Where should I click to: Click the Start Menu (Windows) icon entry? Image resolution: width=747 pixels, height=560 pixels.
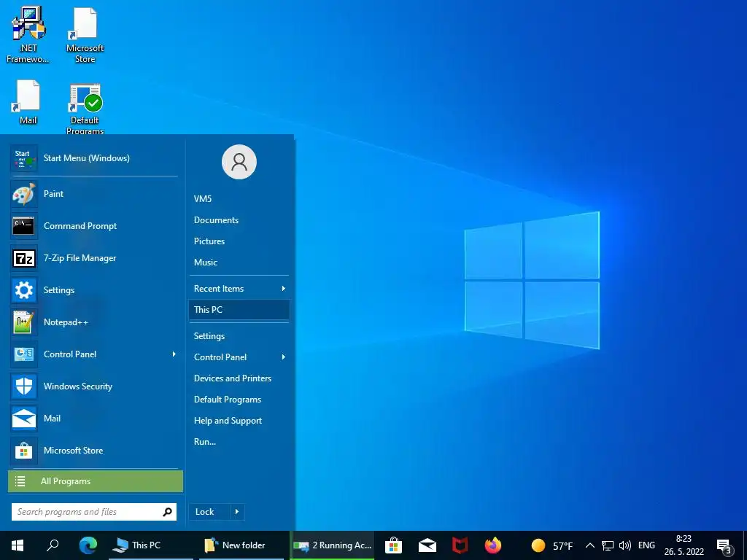click(x=24, y=158)
